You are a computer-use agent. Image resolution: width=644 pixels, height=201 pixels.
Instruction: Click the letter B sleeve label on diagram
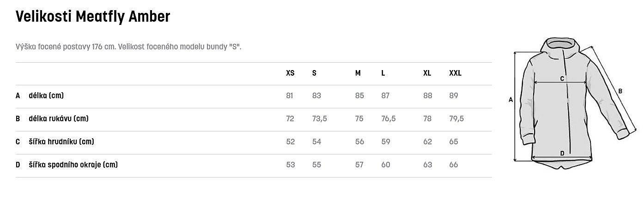click(620, 91)
